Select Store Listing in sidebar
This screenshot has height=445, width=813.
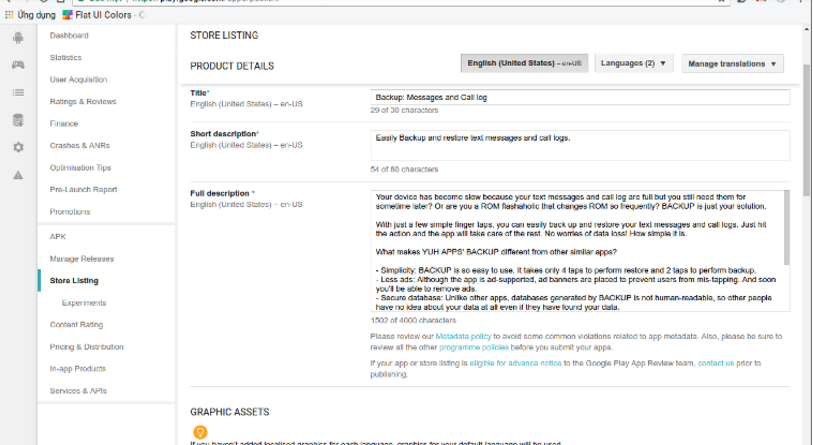coord(74,281)
